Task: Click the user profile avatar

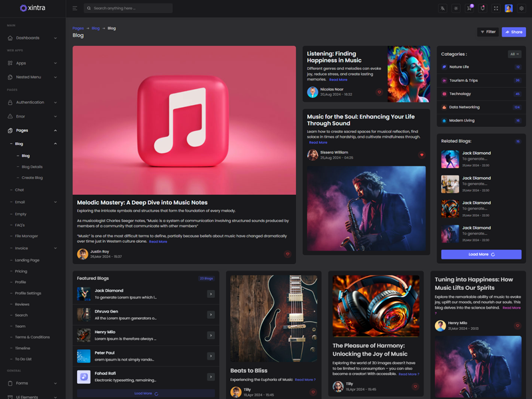Action: pyautogui.click(x=509, y=9)
